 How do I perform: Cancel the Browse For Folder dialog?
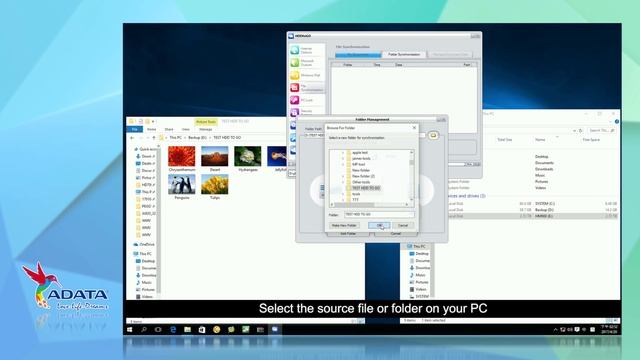403,225
